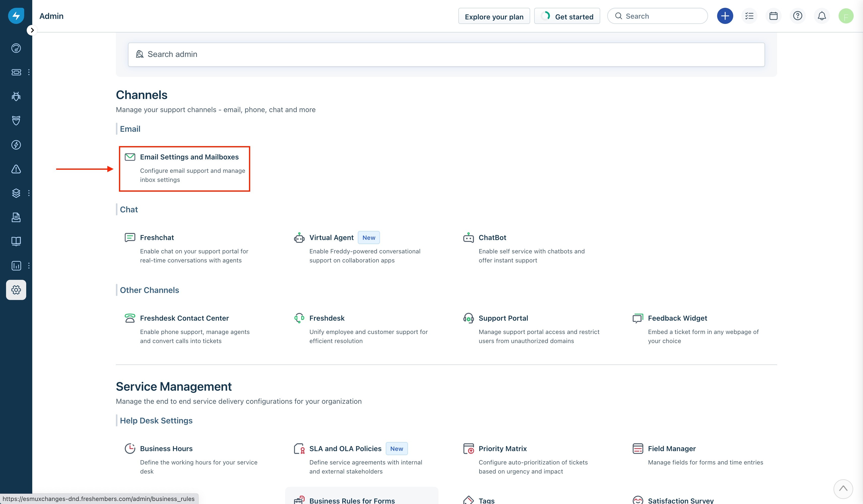Expand the Assets submenu dots

click(29, 193)
